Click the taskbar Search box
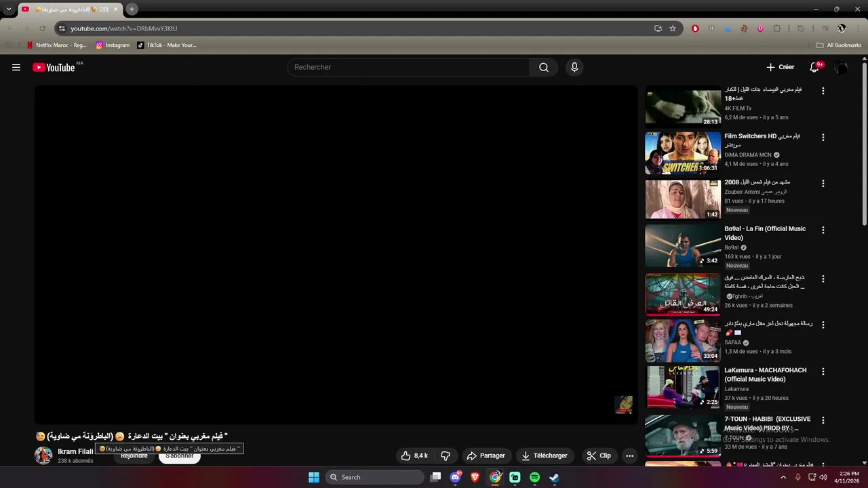Image resolution: width=868 pixels, height=488 pixels. 374,477
